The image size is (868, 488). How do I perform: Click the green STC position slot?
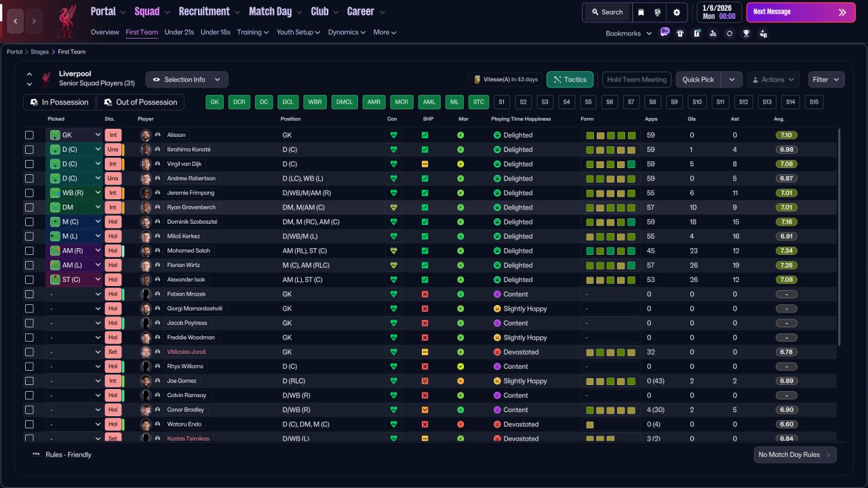point(479,102)
